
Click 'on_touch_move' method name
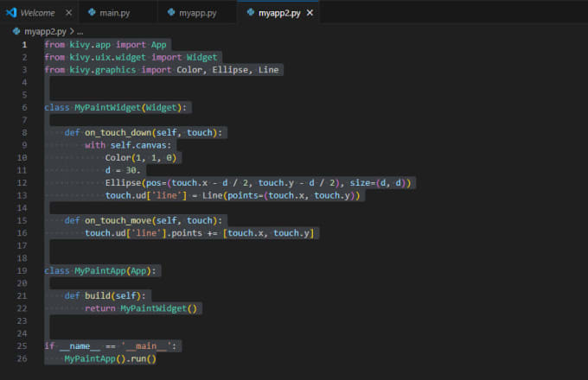click(118, 221)
